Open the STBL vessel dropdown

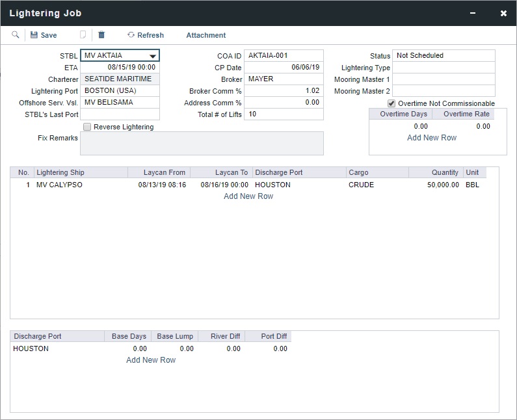pos(152,56)
